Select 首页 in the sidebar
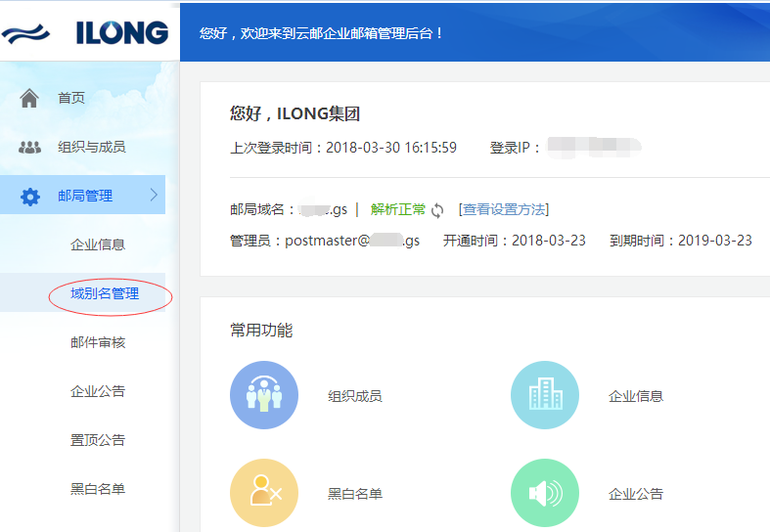Viewport: 770px width, 532px height. point(71,98)
